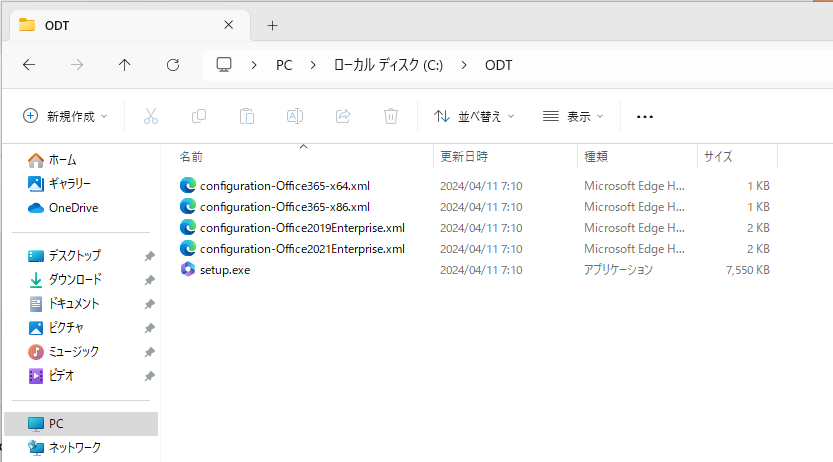Open 並べ替え sort dropdown
This screenshot has width=833, height=462.
coord(474,116)
